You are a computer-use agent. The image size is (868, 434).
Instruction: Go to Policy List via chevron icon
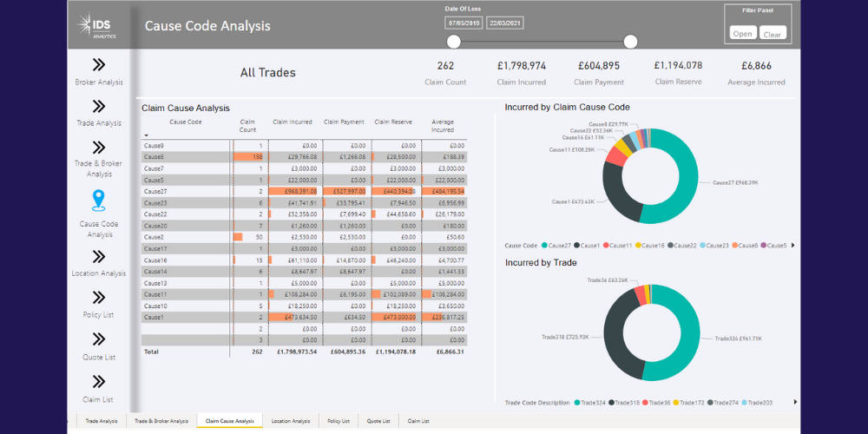[99, 297]
